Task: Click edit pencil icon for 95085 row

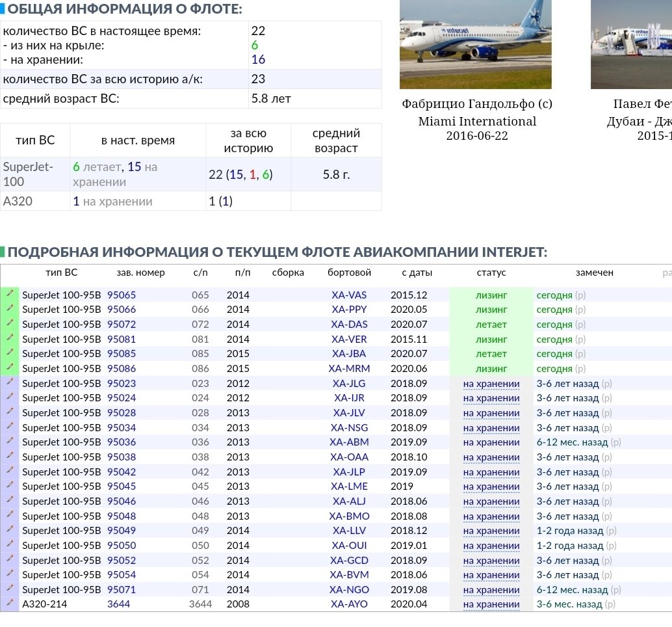Action: coord(10,352)
